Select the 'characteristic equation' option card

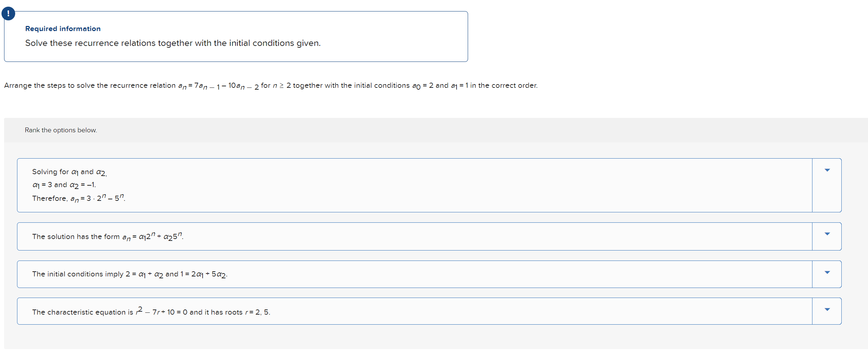[407, 311]
